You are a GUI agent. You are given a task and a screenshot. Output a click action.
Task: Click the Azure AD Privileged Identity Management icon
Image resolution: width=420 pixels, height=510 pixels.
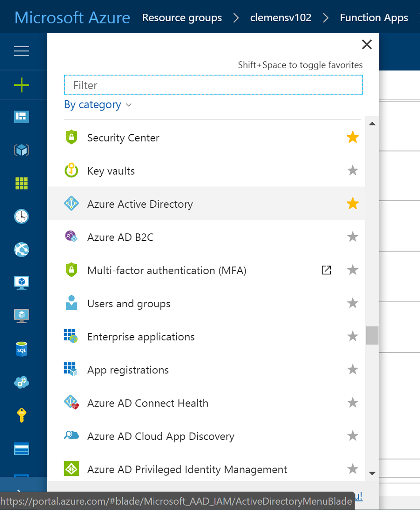71,469
